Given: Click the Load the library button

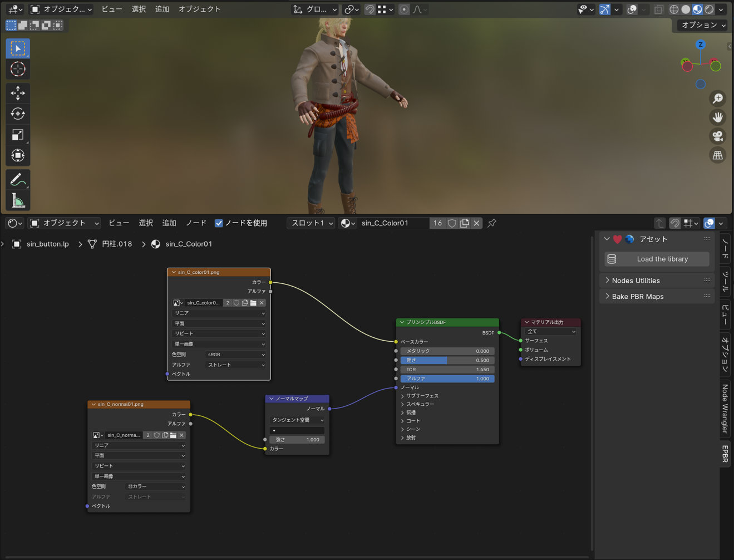Looking at the screenshot, I should coord(657,259).
